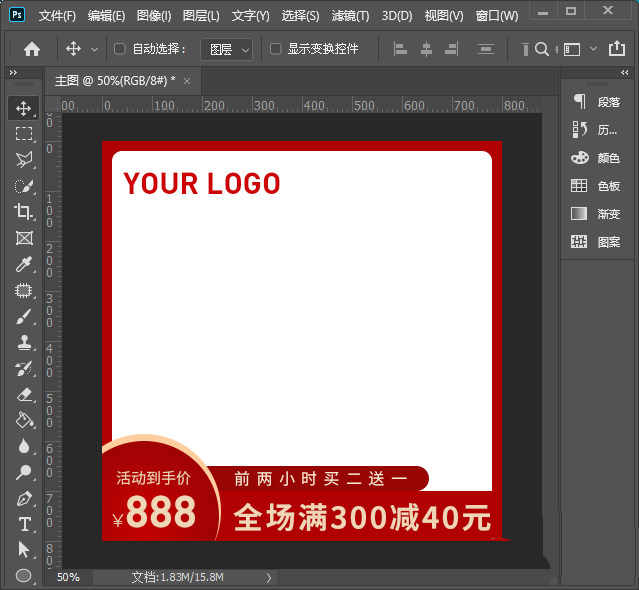This screenshot has width=639, height=590.
Task: Collapse right panels double-arrow
Action: point(624,73)
